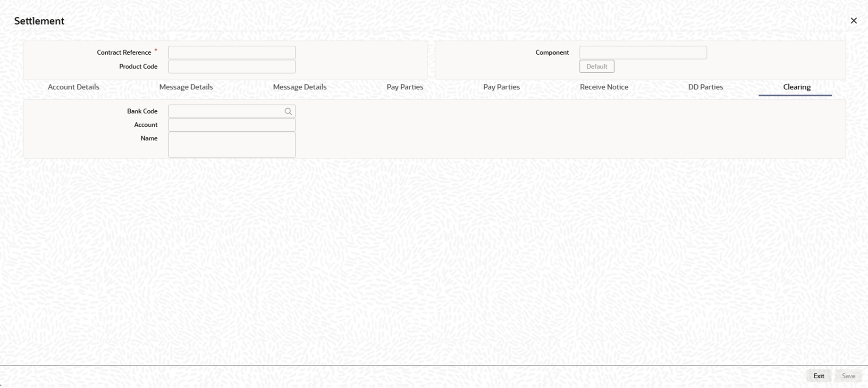This screenshot has height=388, width=868.
Task: Focus the Contract Reference field
Action: pyautogui.click(x=232, y=52)
